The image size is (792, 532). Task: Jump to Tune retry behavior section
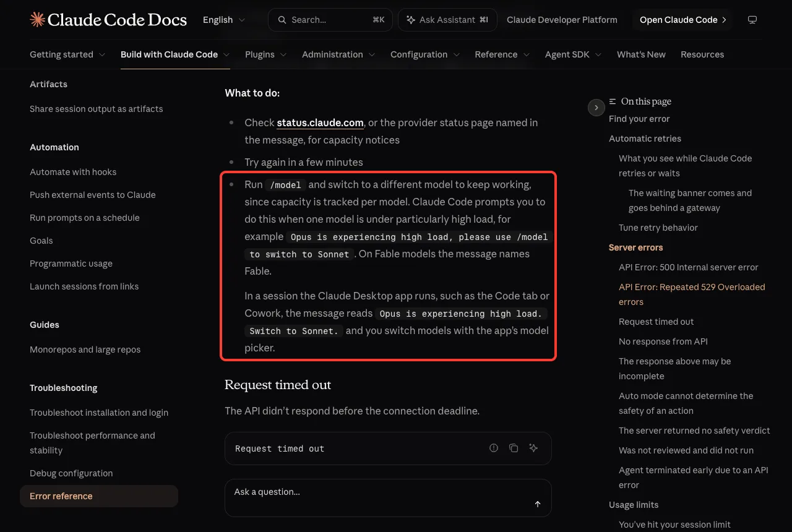(x=658, y=228)
